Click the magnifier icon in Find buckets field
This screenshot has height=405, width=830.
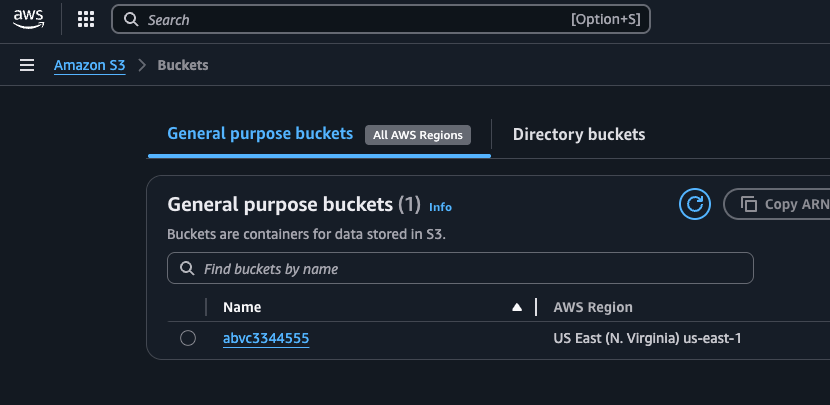coord(187,268)
